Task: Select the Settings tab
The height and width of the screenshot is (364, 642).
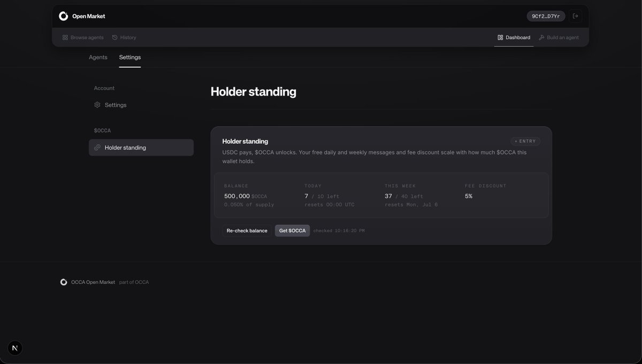Action: [130, 57]
